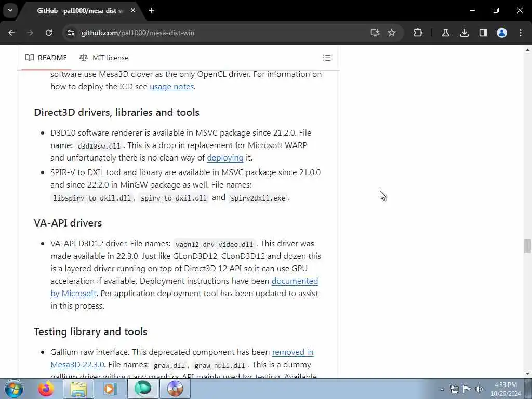Image resolution: width=532 pixels, height=399 pixels.
Task: Click the Direct3D drivers, libraries and tools heading
Action: pos(117,112)
